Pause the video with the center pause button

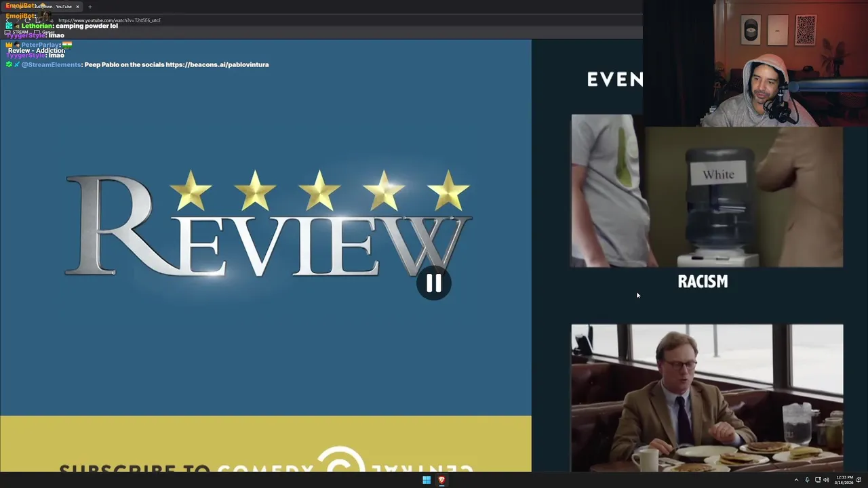434,283
